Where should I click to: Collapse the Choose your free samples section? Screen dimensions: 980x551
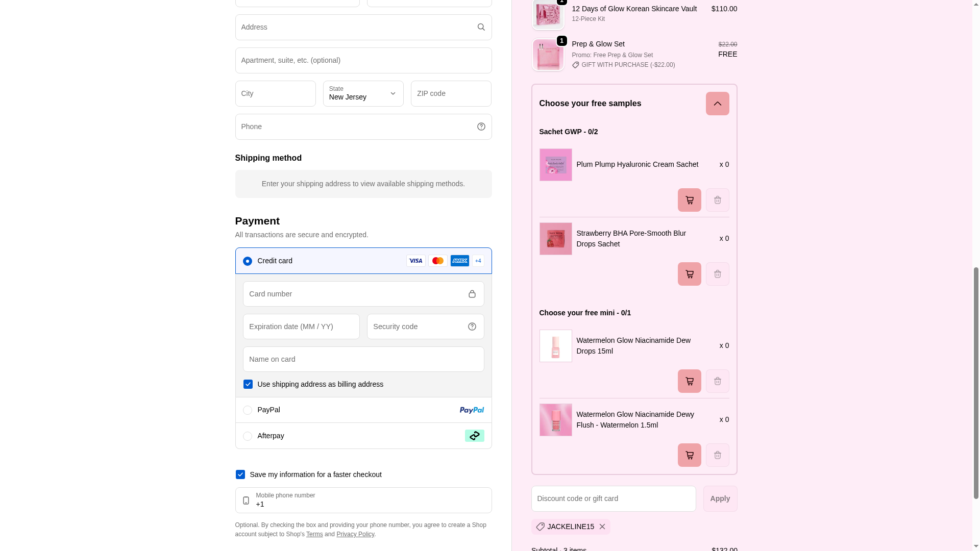pos(717,104)
